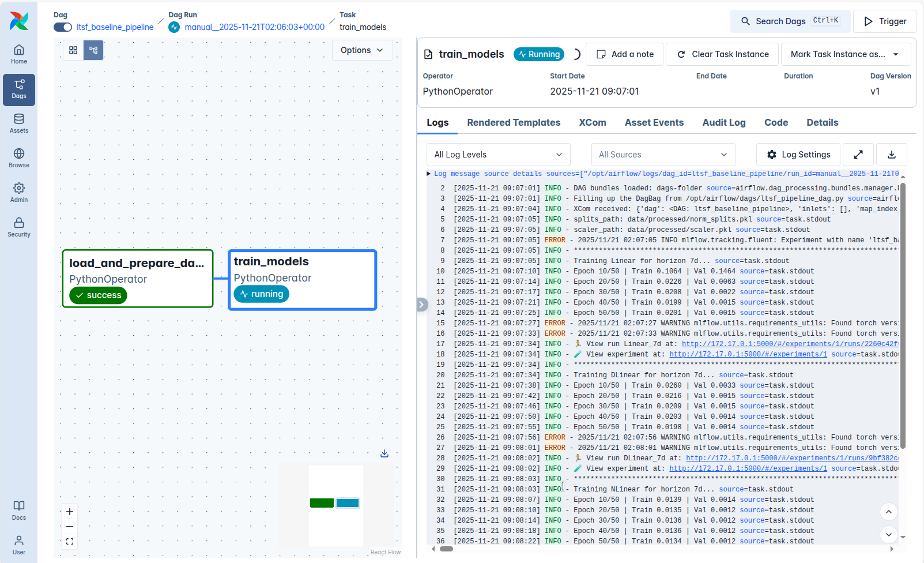Image resolution: width=924 pixels, height=563 pixels.
Task: Open All Sources dropdown
Action: [x=663, y=155]
